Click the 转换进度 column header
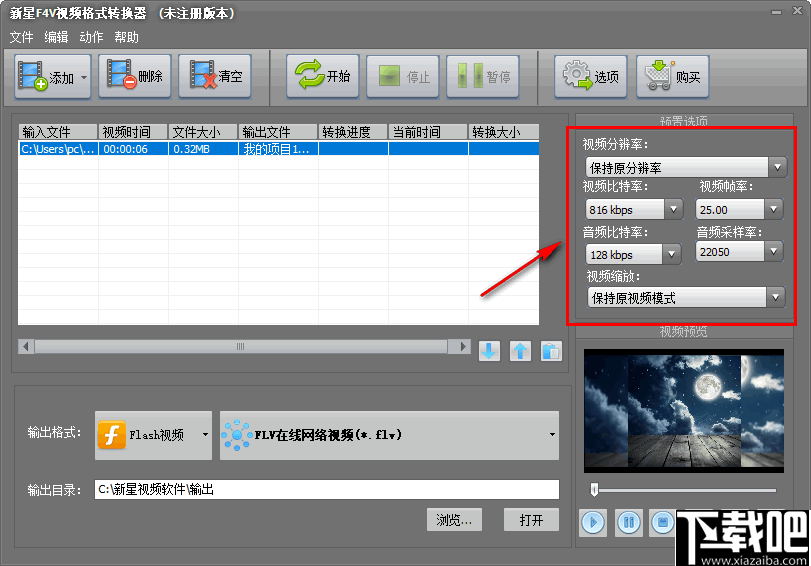The height and width of the screenshot is (566, 811). pyautogui.click(x=353, y=132)
